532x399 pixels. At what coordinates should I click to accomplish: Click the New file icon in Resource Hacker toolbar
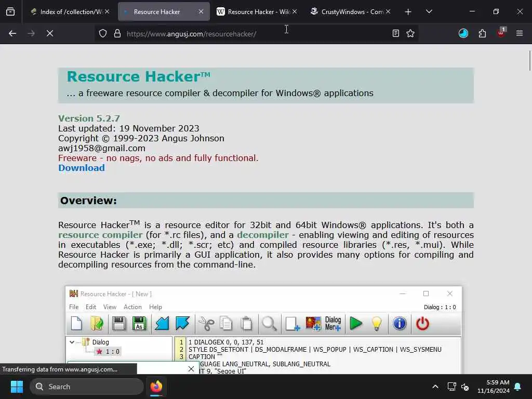[x=76, y=323]
